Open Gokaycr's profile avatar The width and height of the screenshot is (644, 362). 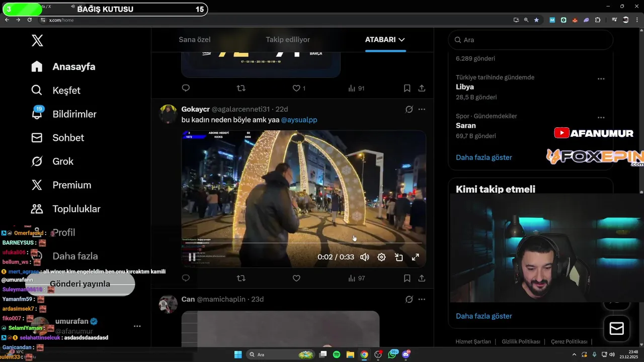168,114
